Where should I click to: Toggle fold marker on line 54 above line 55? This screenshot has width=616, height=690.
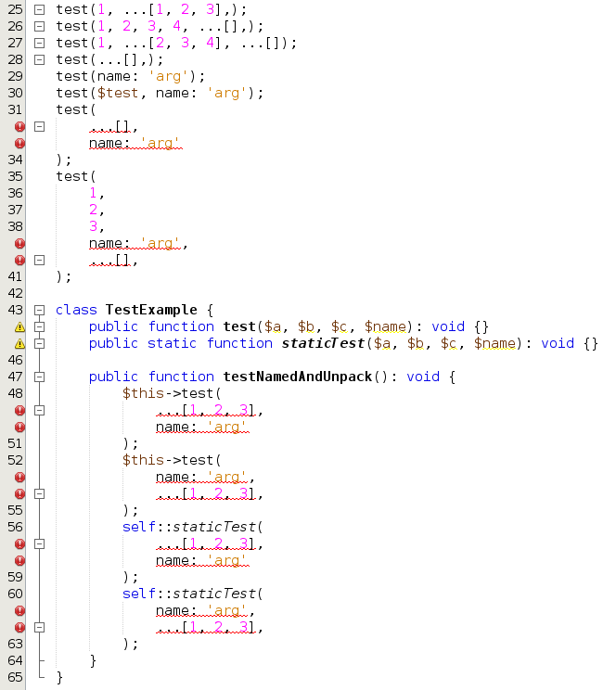40,494
